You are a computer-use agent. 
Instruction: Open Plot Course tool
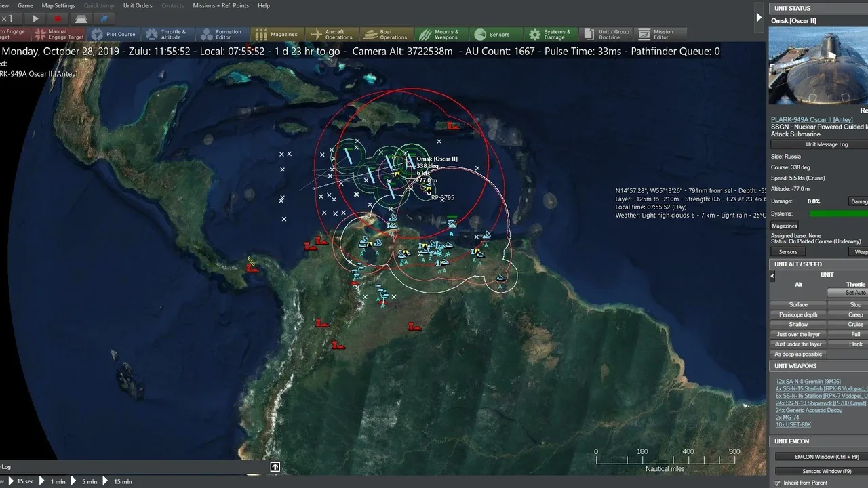click(114, 35)
